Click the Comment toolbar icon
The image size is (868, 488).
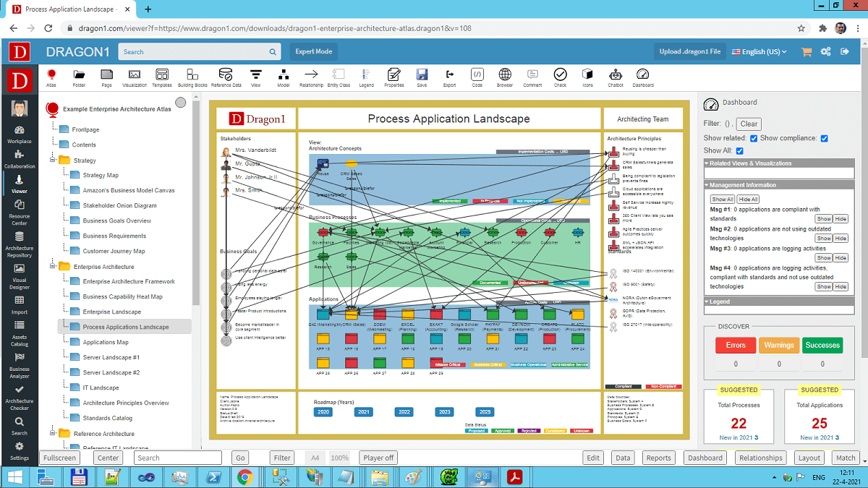click(x=532, y=77)
